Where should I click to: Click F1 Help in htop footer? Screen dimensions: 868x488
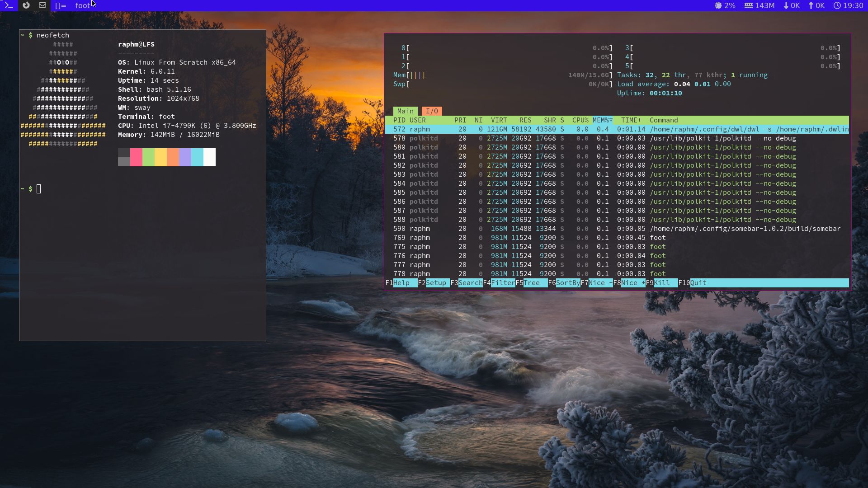coord(401,283)
